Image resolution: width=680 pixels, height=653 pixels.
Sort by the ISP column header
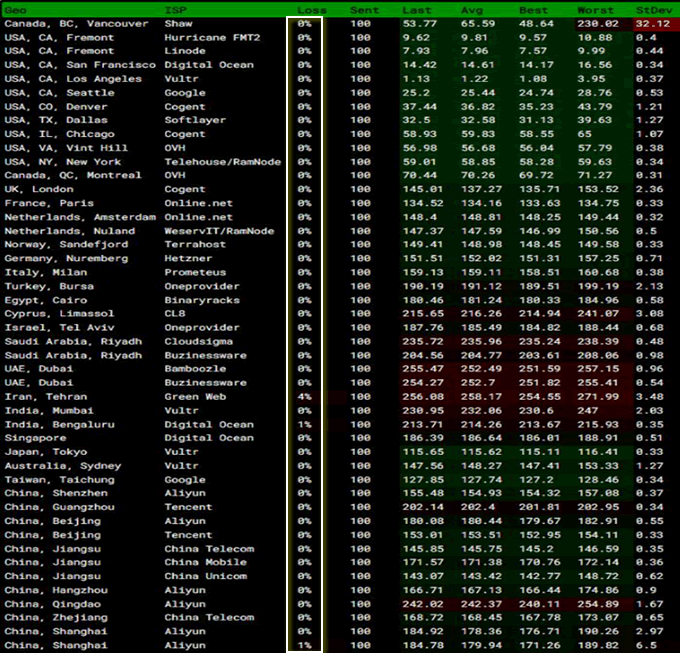(175, 9)
